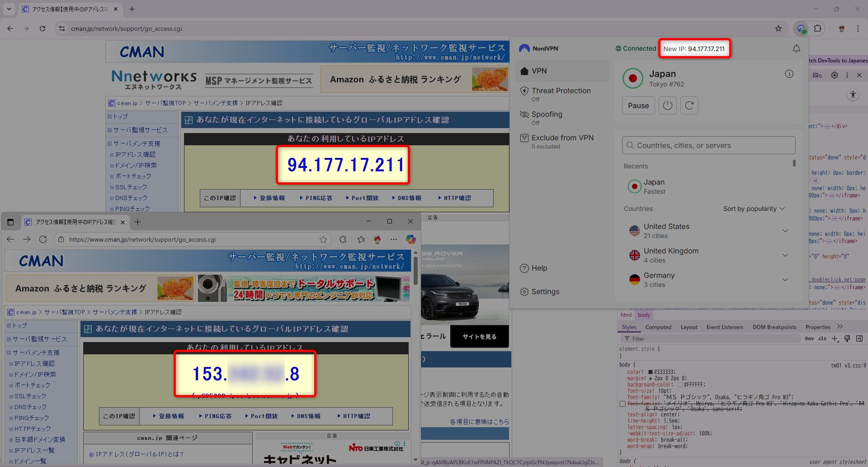Open NordVPN Settings gear
This screenshot has height=467, width=868.
pos(524,292)
